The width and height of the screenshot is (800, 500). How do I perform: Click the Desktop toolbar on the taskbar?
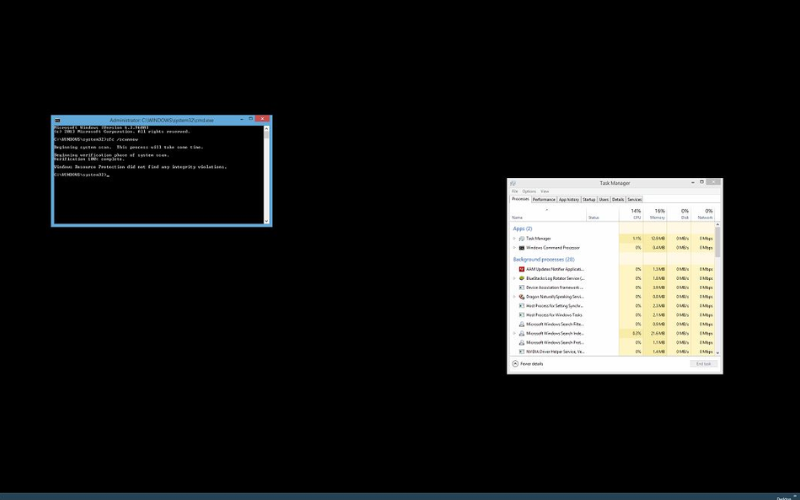click(x=783, y=496)
